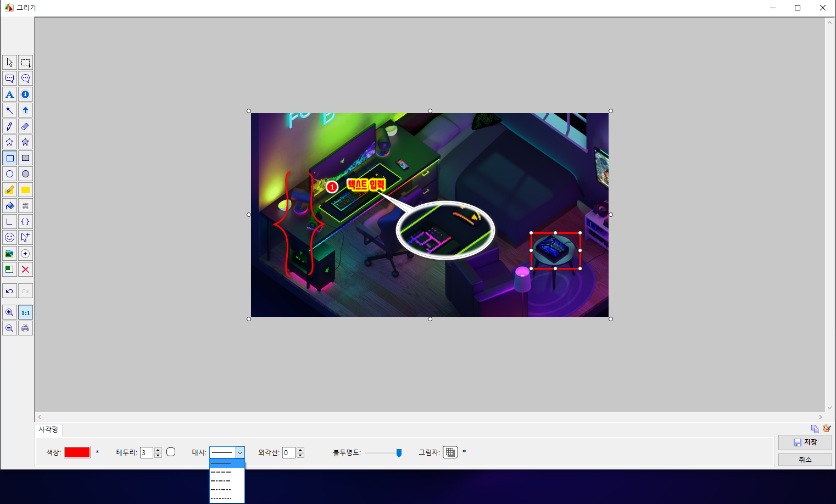Click the canvas background tool icon
This screenshot has height=504, width=836.
(x=9, y=270)
